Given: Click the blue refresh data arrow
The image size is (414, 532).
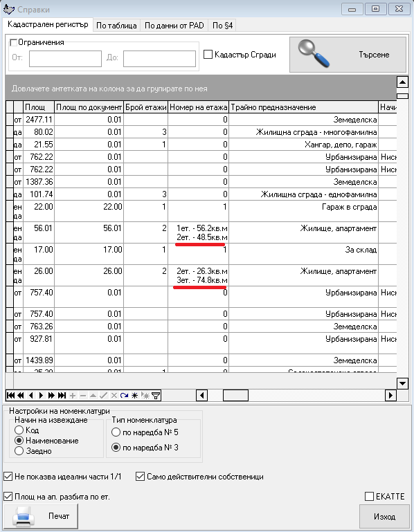Looking at the screenshot, I should pyautogui.click(x=125, y=395).
